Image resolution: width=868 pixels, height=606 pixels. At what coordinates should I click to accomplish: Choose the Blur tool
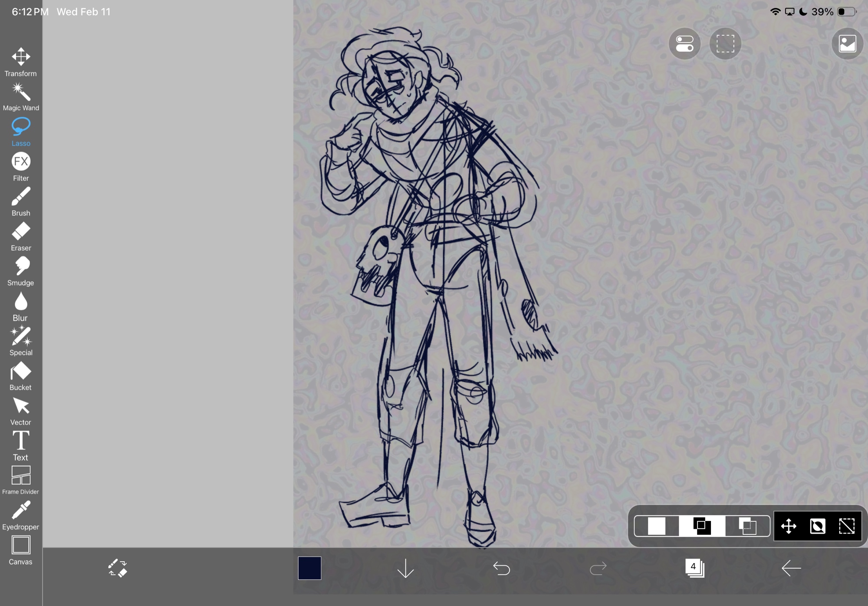click(x=21, y=306)
